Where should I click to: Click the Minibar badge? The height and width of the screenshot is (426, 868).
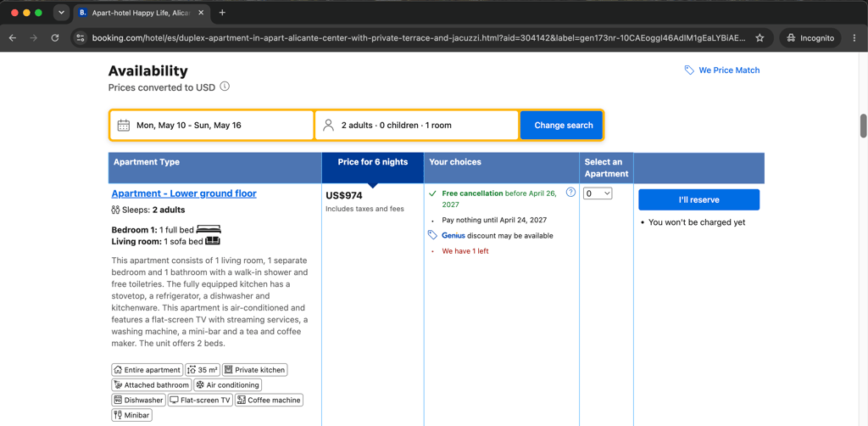click(x=131, y=415)
